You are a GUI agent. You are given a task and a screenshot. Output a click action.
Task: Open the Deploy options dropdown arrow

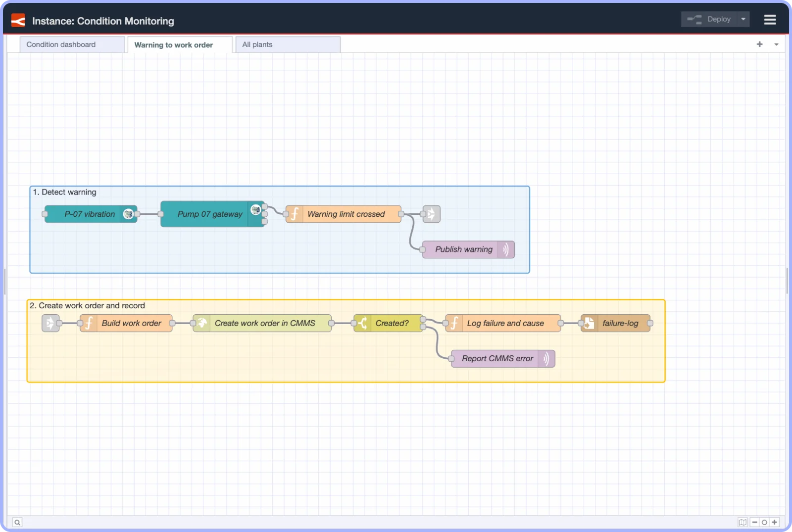(x=743, y=19)
